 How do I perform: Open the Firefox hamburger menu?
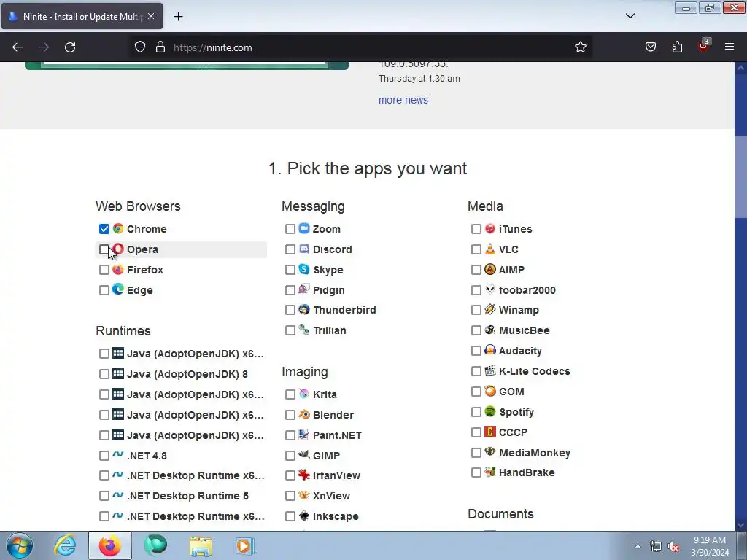coord(729,47)
